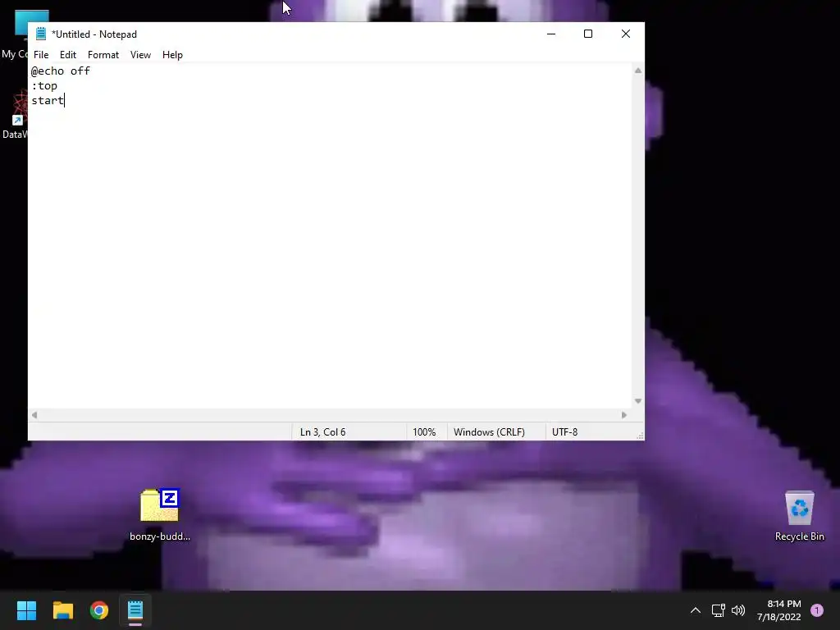Place cursor on the '@echo off' line

[x=61, y=71]
